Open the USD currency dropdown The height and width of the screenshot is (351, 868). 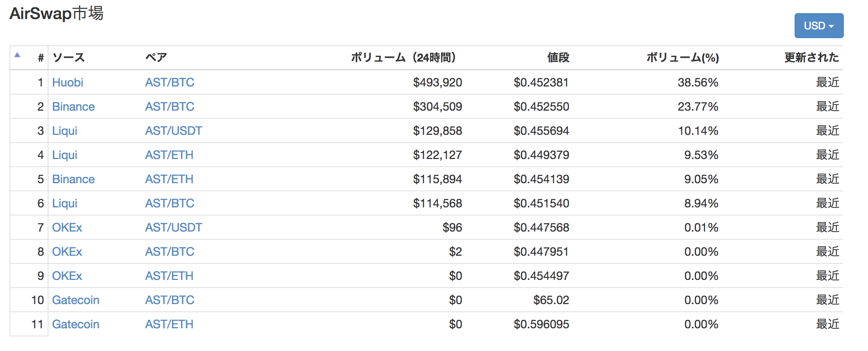coord(819,26)
